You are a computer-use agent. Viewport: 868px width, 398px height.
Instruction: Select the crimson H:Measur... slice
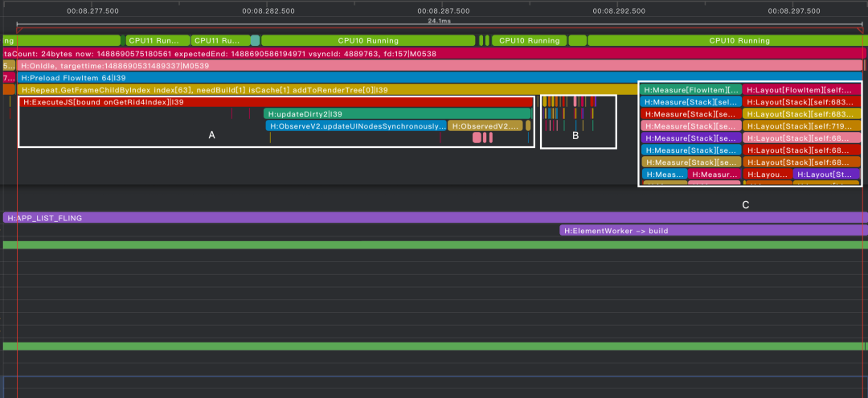click(714, 174)
